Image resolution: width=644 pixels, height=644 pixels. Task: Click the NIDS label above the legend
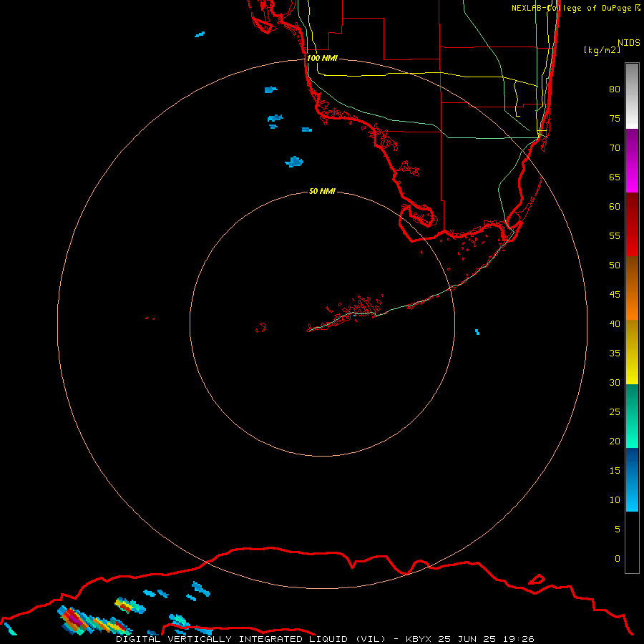629,43
